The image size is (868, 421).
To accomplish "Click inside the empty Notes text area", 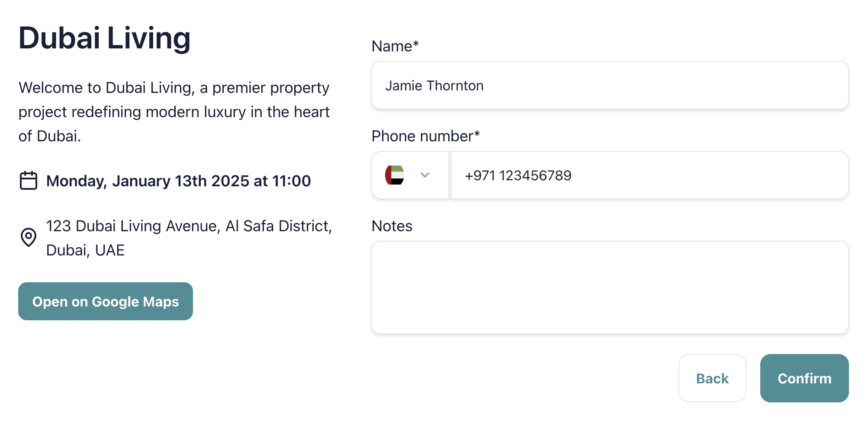I will pos(609,287).
